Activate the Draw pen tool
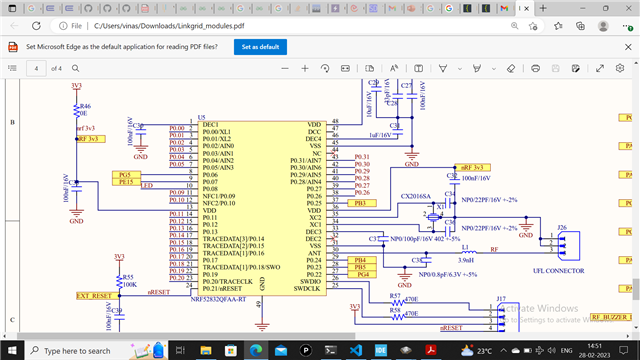 tap(443, 69)
